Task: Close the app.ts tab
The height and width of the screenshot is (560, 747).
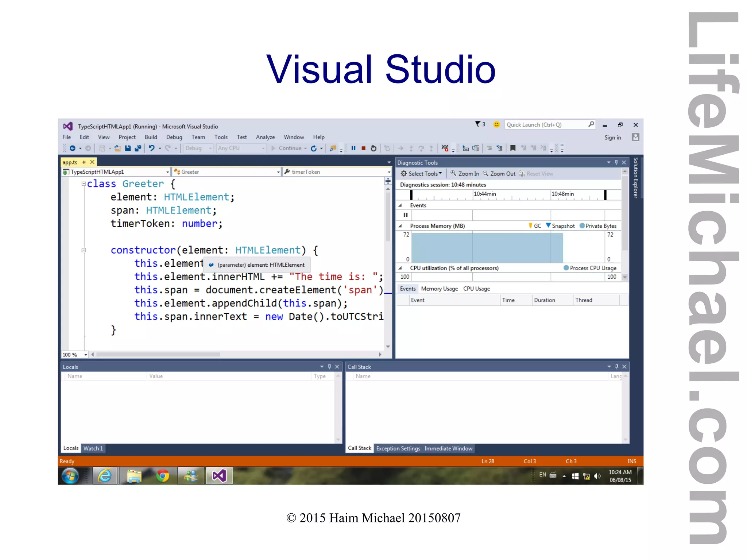Action: click(x=92, y=162)
